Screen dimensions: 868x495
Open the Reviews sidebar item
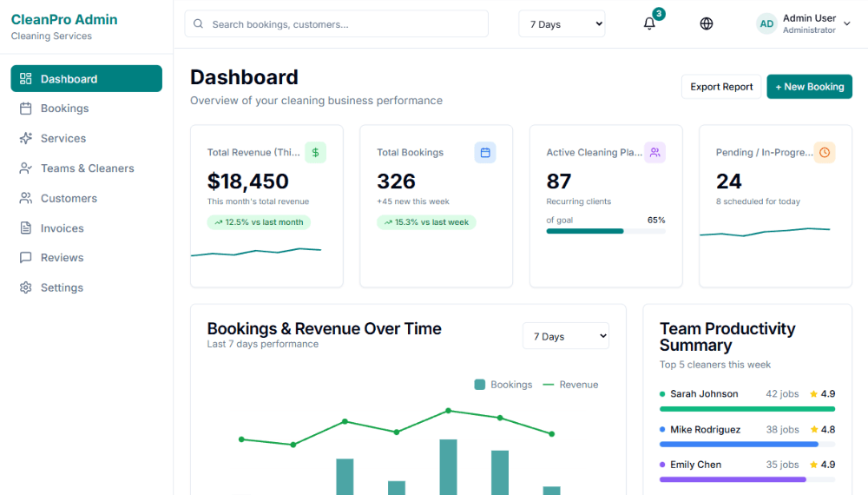(x=86, y=257)
